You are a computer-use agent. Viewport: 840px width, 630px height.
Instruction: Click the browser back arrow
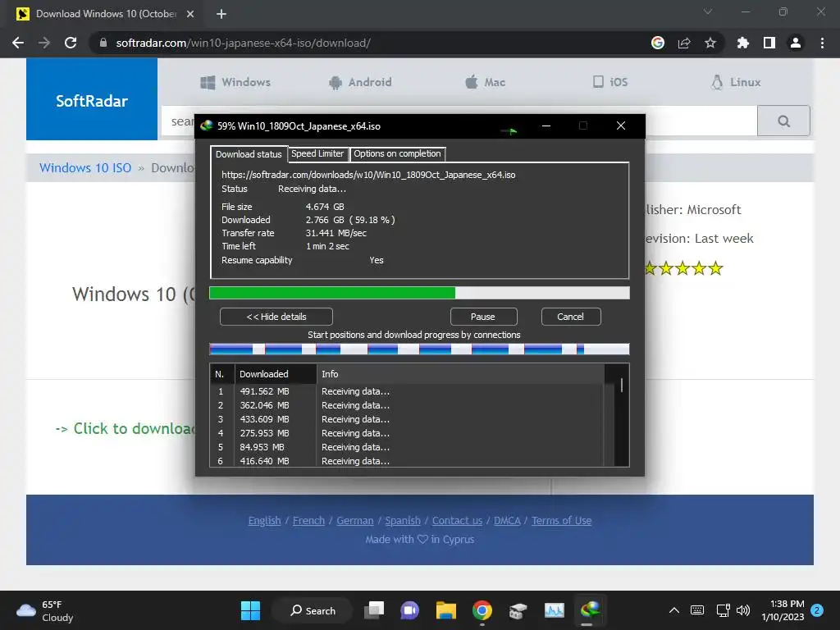click(18, 43)
